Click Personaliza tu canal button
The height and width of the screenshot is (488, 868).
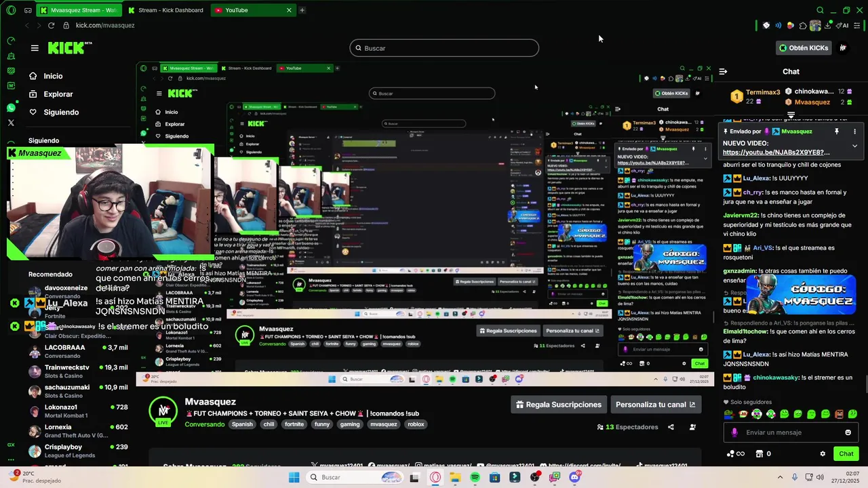tap(655, 405)
